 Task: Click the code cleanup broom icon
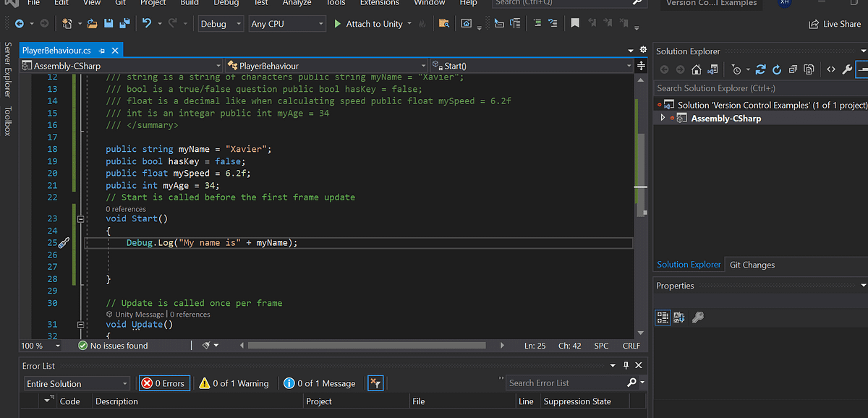coord(208,346)
